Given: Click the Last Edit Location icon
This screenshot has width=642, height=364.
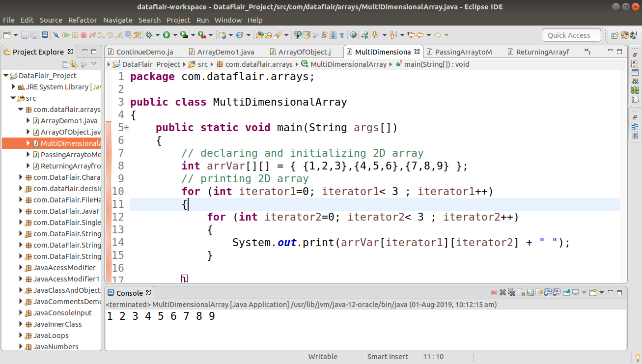Looking at the screenshot, I should pyautogui.click(x=411, y=35).
